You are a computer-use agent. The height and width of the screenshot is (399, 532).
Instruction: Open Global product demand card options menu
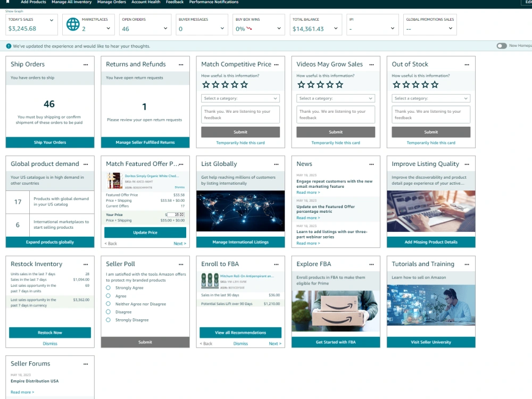(86, 164)
